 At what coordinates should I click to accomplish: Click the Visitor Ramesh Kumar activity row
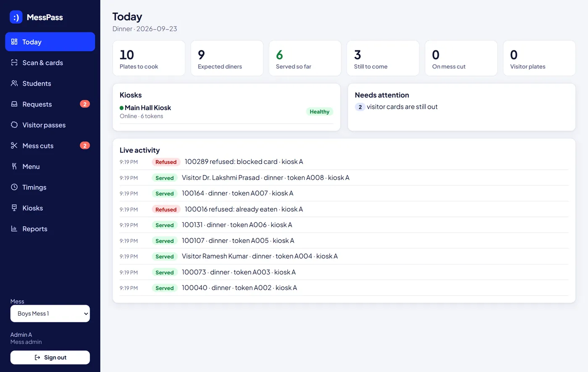pyautogui.click(x=344, y=256)
